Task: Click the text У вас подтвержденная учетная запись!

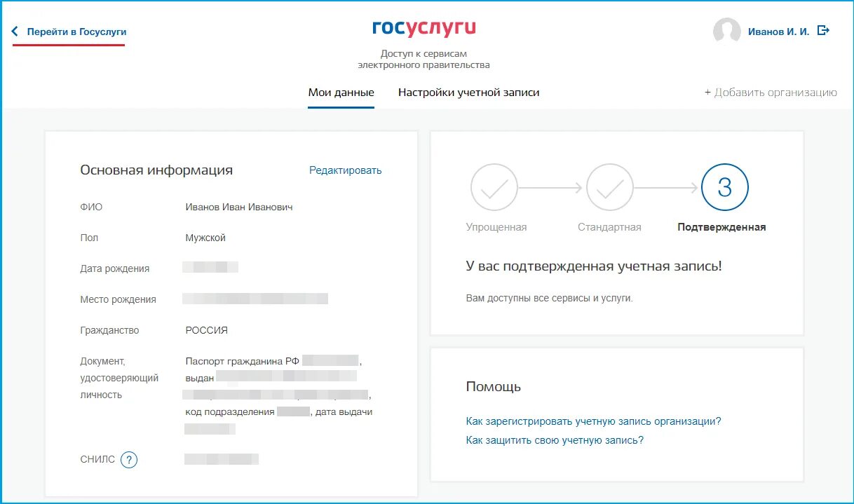Action: [x=594, y=267]
